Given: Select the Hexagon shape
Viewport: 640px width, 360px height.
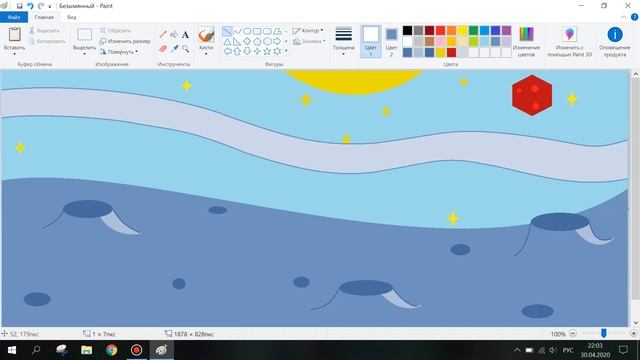Looking at the screenshot, I should pos(267,41).
